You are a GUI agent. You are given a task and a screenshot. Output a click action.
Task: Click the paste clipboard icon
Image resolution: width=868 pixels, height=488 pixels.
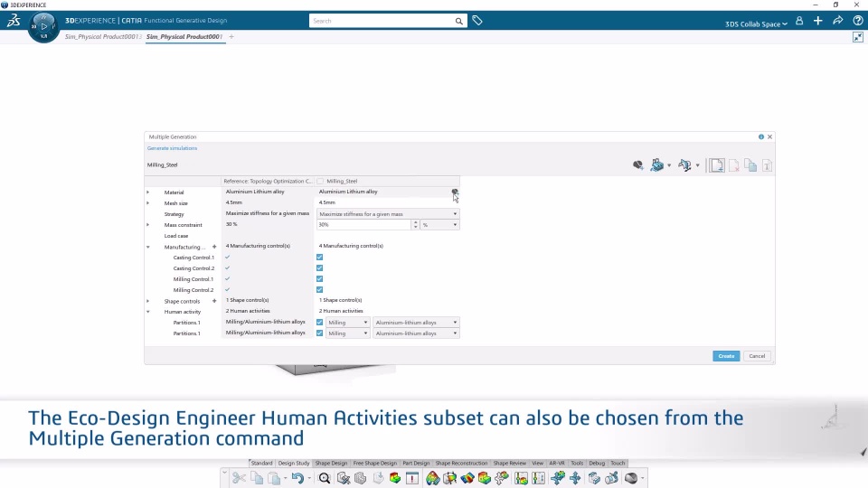pos(274,478)
